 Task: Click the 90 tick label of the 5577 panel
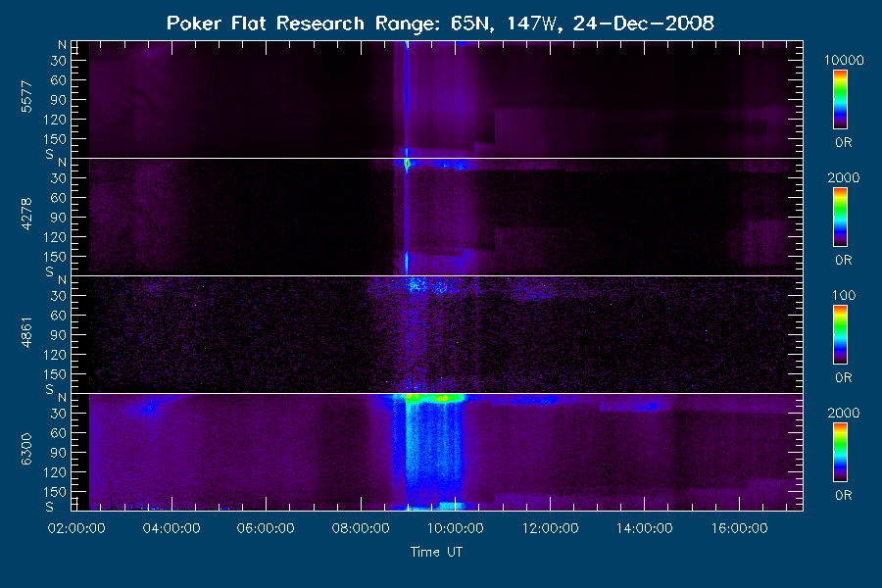(59, 100)
